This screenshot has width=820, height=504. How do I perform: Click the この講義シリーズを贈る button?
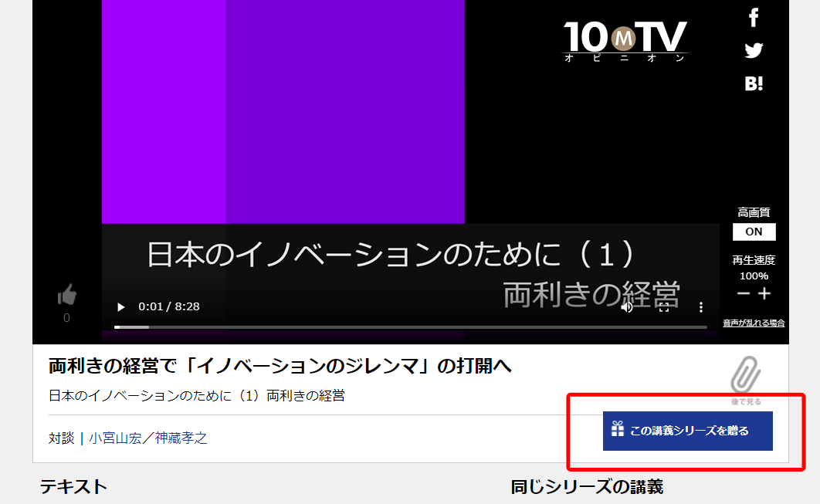tap(688, 431)
